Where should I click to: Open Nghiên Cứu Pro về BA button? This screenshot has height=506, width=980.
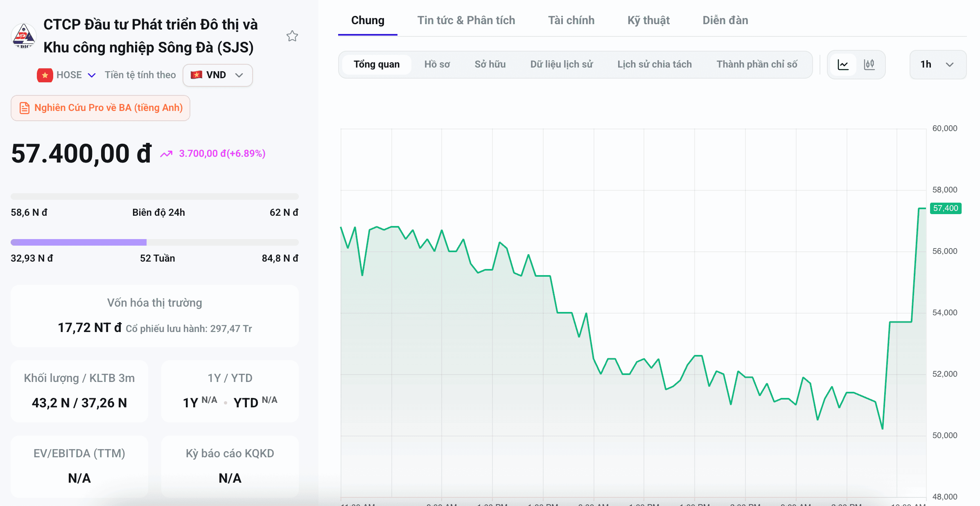click(100, 108)
